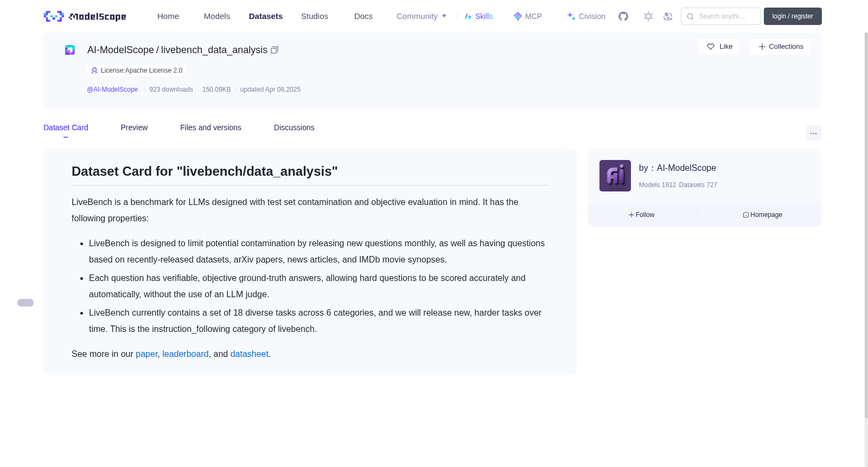Image resolution: width=868 pixels, height=467 pixels.
Task: Toggle the light/dark theme sun icon
Action: click(x=648, y=16)
